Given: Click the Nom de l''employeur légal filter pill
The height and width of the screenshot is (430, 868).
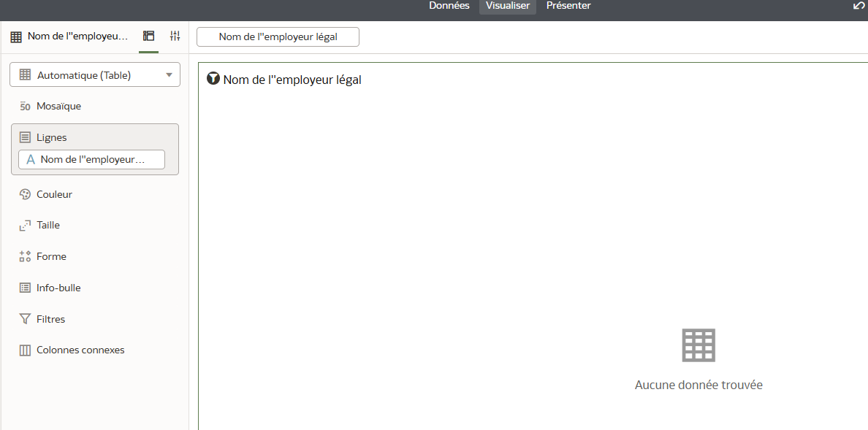Looking at the screenshot, I should point(278,37).
